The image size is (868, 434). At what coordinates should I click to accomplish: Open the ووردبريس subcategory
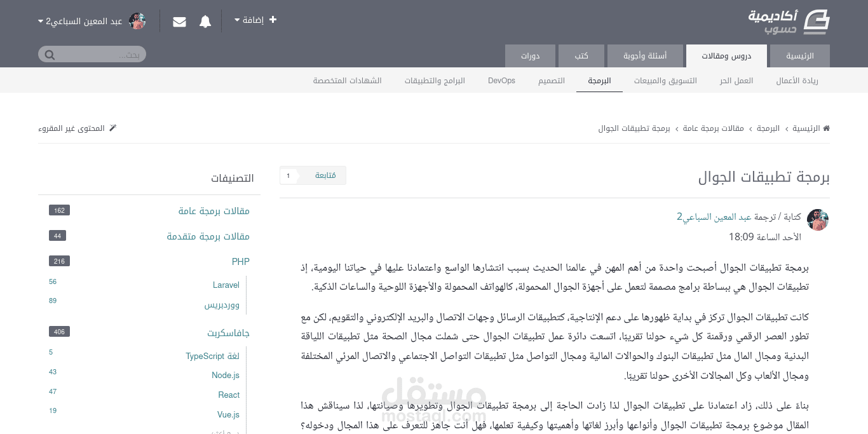(222, 305)
